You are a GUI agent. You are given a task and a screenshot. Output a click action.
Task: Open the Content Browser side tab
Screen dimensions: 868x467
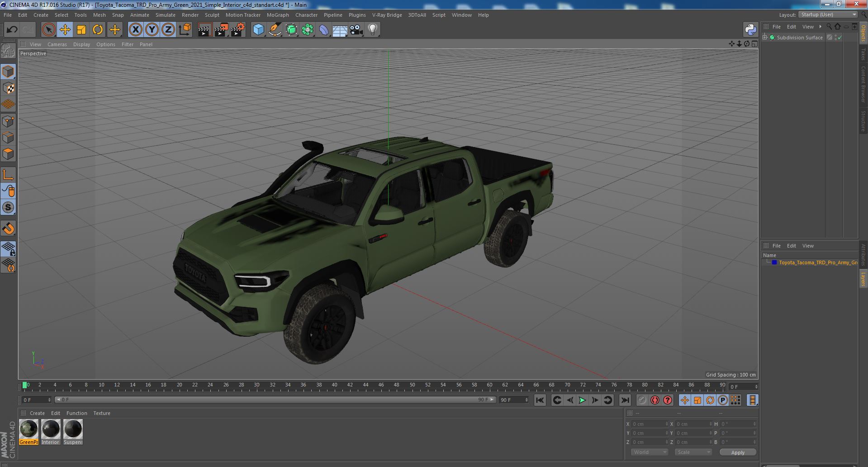[x=863, y=84]
